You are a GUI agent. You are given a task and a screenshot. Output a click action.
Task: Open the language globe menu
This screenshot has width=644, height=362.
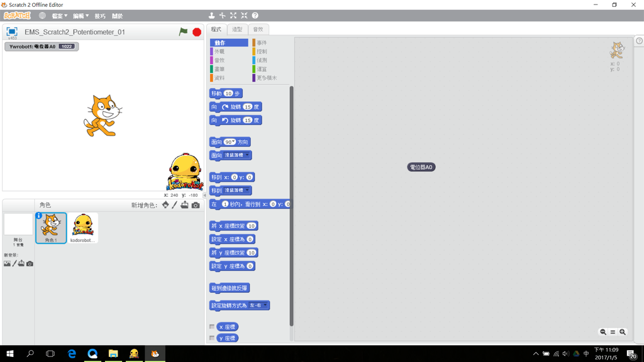pos(42,16)
